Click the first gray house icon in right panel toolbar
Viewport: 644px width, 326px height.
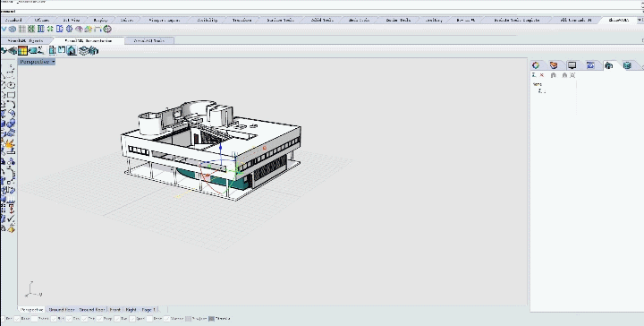(554, 75)
